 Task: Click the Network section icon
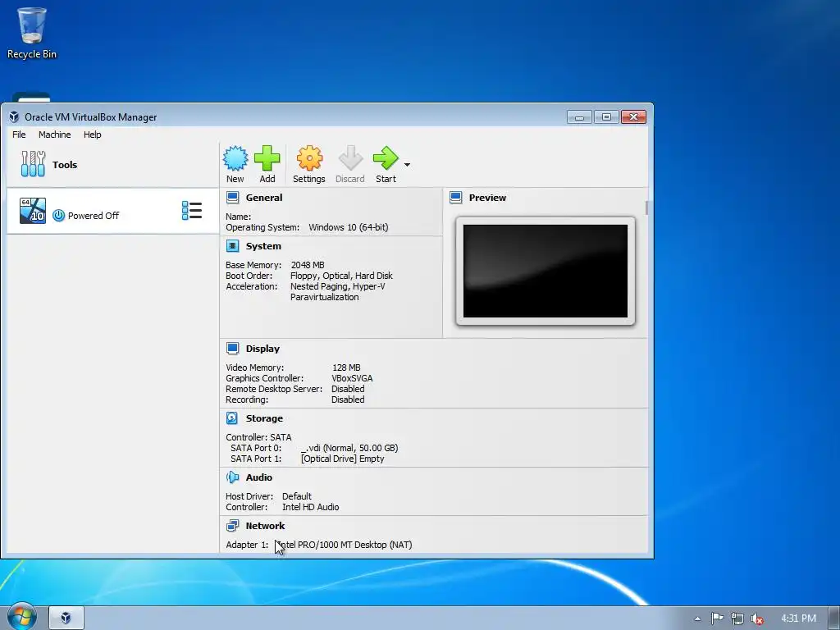coord(232,526)
